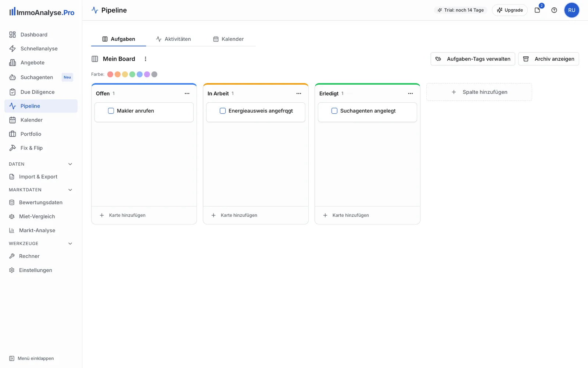Open the RU user avatar menu
Viewport: 588px width, 368px height.
tap(571, 10)
